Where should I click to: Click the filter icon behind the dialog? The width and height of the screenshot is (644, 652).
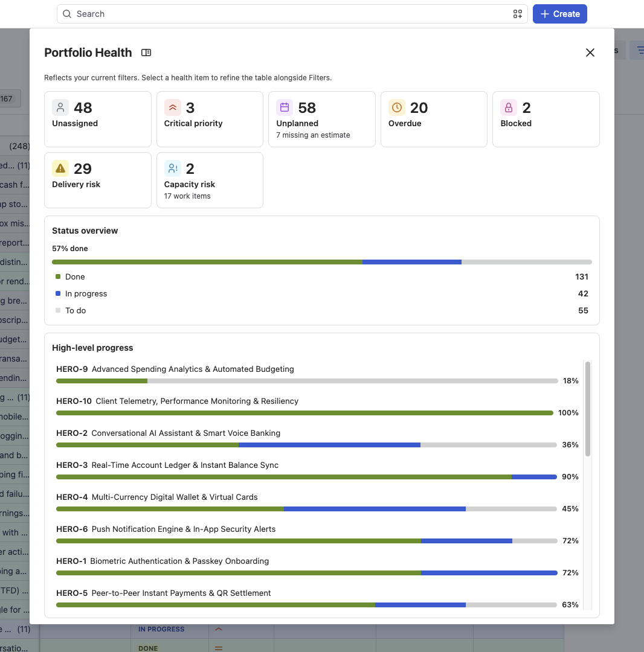point(639,50)
